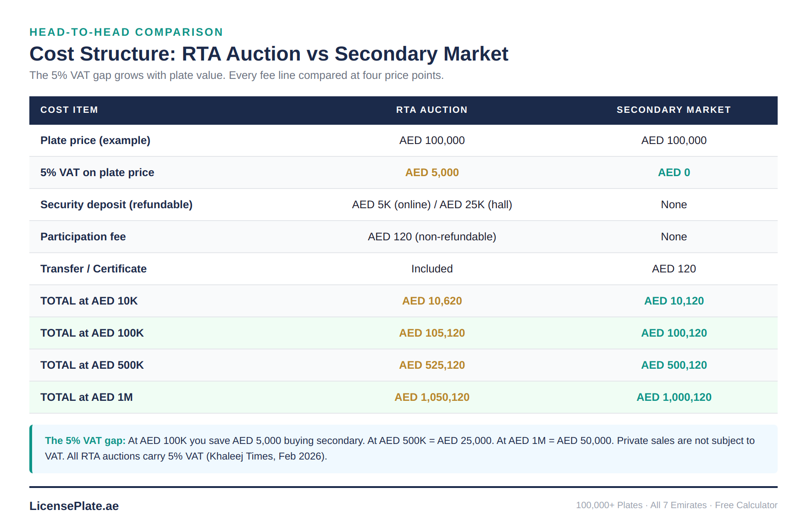
Task: Select the 'Transfer / Certificate' row label
Action: (94, 269)
